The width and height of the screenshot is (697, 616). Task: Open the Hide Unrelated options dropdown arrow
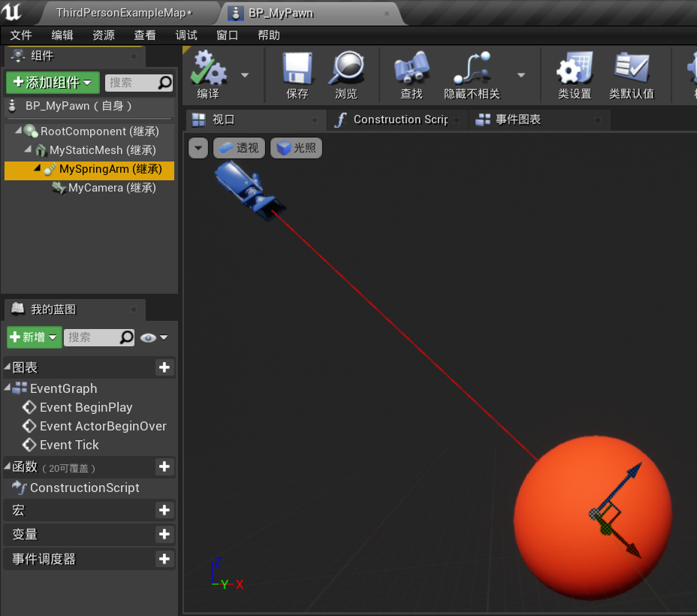click(521, 75)
